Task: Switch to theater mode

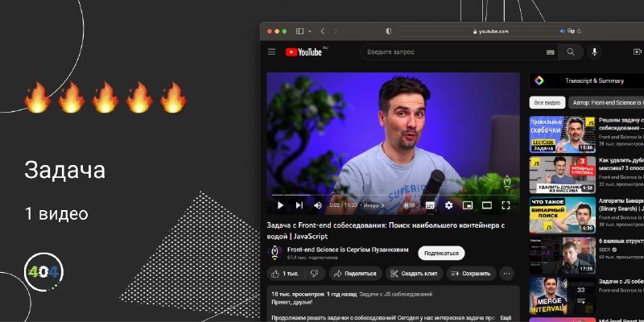Action: (487, 205)
